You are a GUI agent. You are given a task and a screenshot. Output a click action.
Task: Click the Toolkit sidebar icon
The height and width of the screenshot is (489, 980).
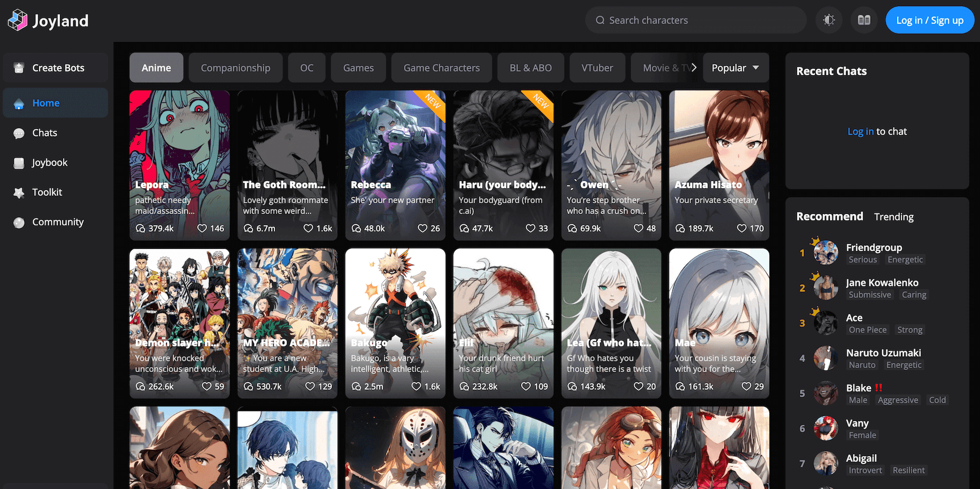point(19,193)
